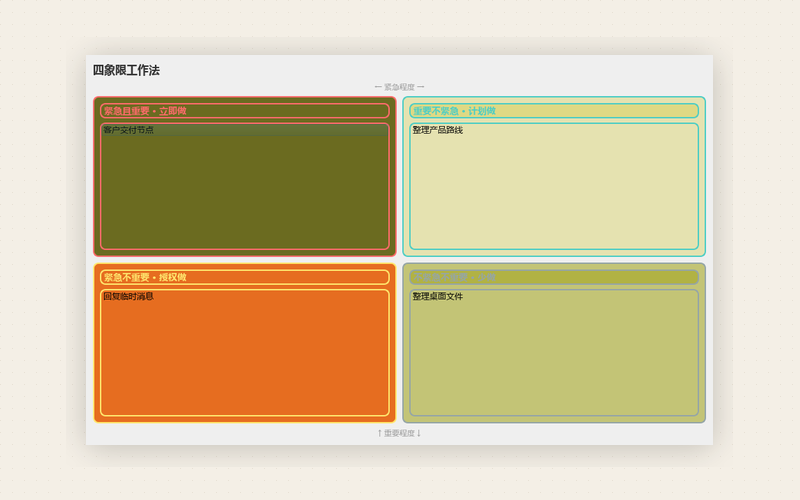The height and width of the screenshot is (500, 800).
Task: Click the left arrow beside 紧急程度
Action: [x=378, y=87]
